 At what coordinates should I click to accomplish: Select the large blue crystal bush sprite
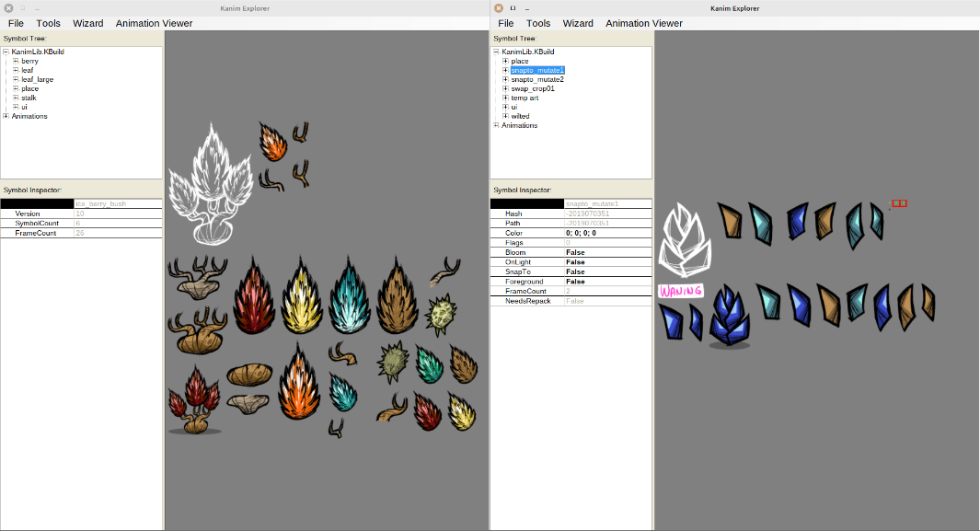click(x=731, y=317)
